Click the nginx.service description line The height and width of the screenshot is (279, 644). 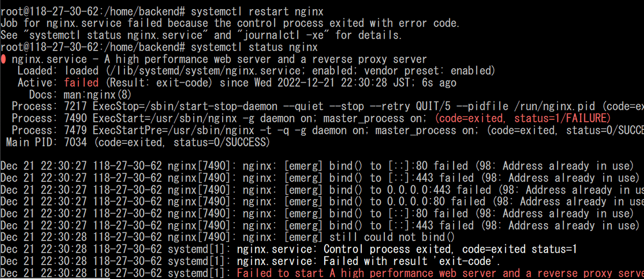point(219,58)
